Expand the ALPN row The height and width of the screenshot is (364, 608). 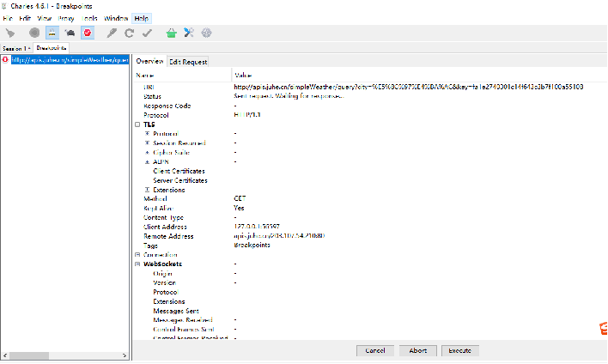click(x=147, y=161)
